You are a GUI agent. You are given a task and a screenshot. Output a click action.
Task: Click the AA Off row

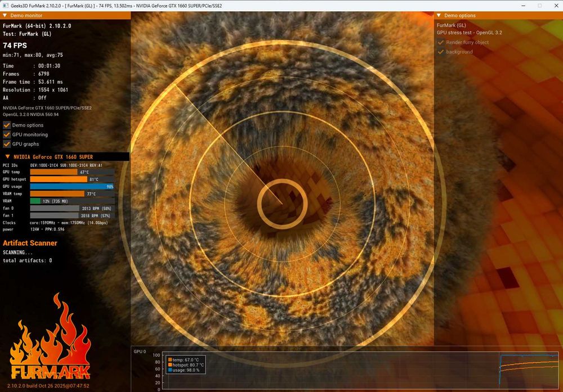point(24,97)
